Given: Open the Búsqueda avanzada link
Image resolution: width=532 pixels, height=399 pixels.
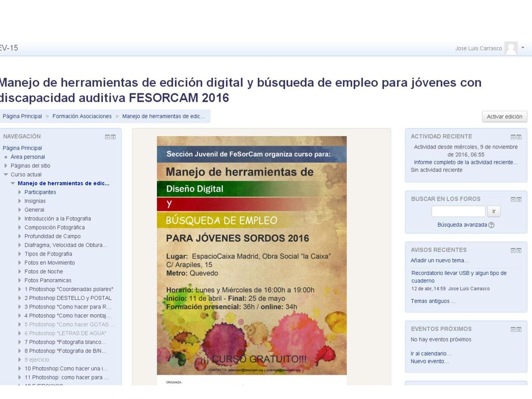Looking at the screenshot, I should (x=462, y=224).
